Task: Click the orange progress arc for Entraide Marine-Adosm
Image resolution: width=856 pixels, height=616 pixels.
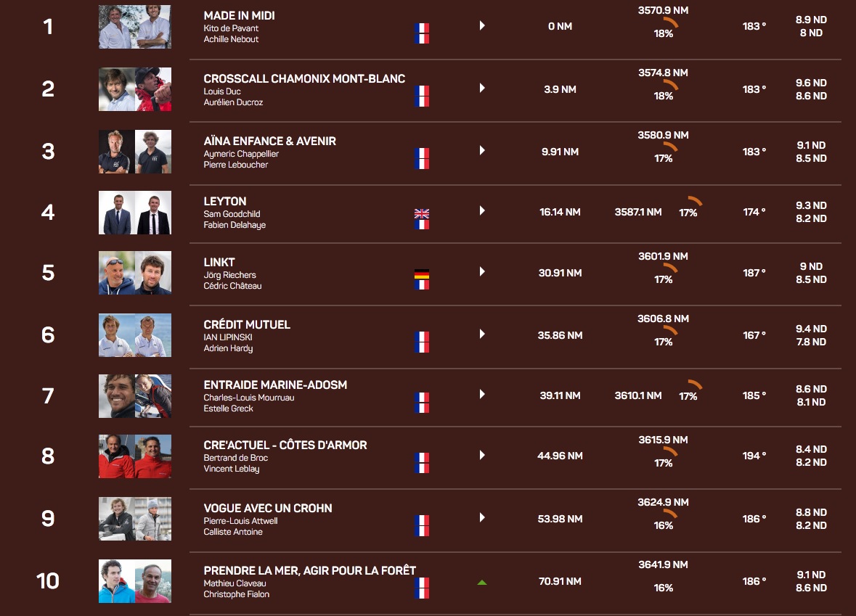Action: [x=695, y=385]
